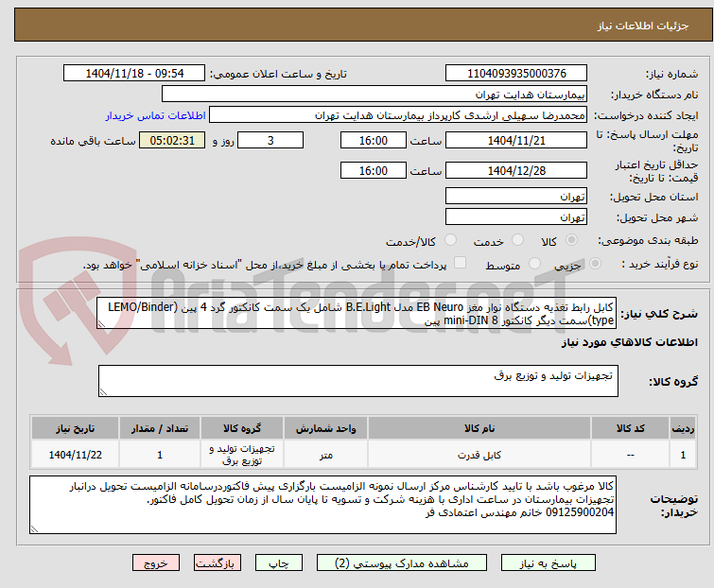Click the پاسخ به نیاز button

[548, 563]
